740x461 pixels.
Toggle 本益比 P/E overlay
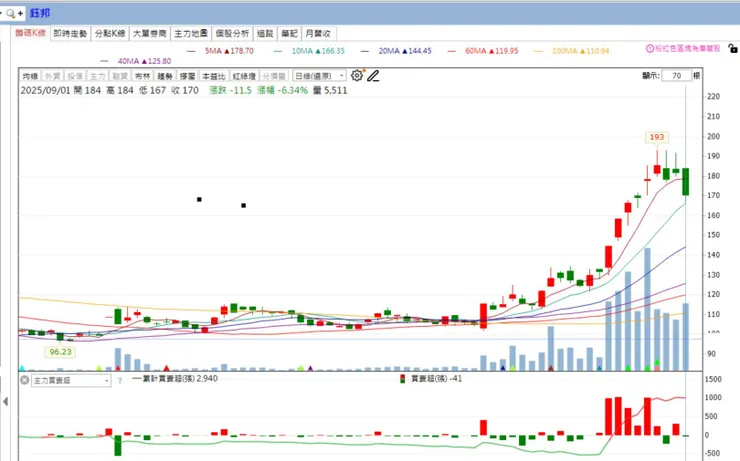(214, 76)
